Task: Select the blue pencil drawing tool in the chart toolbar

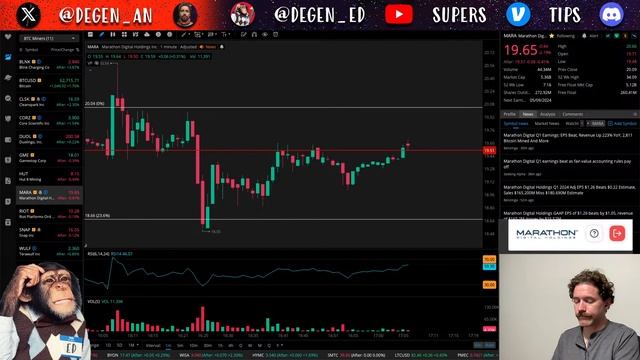Action: coord(102,35)
